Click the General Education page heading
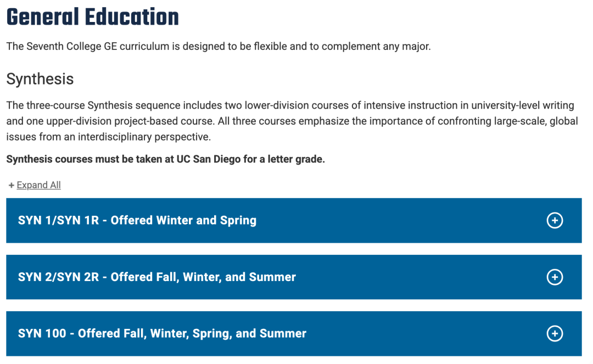The width and height of the screenshot is (593, 364). 92,17
